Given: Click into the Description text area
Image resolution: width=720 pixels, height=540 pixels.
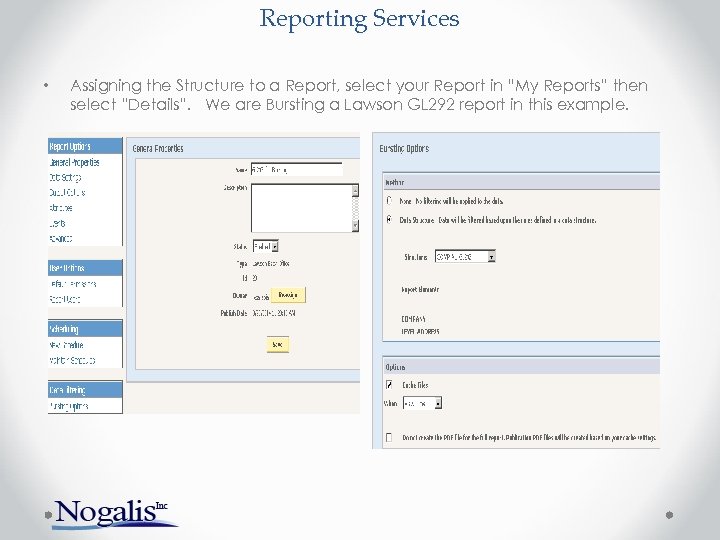Looking at the screenshot, I should [301, 208].
